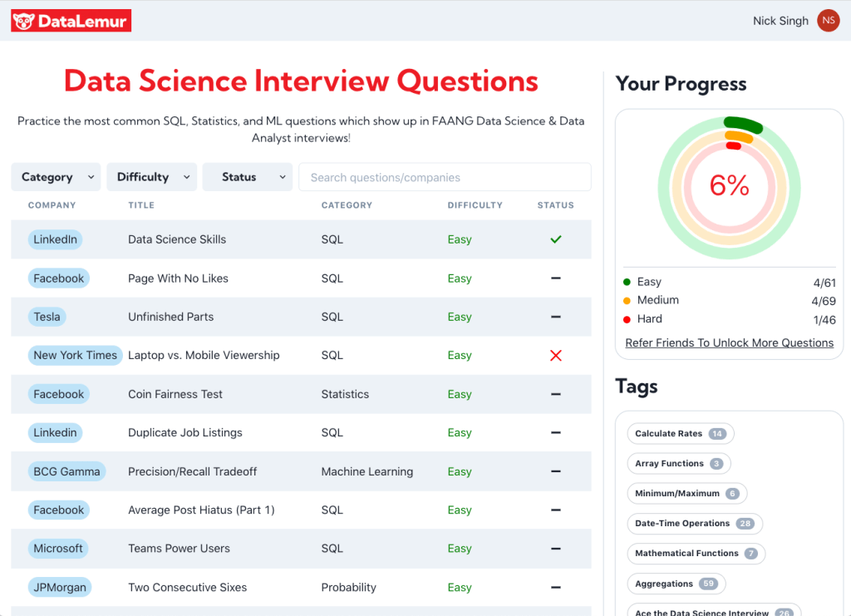
Task: Click the red Hard legend dot
Action: point(627,320)
